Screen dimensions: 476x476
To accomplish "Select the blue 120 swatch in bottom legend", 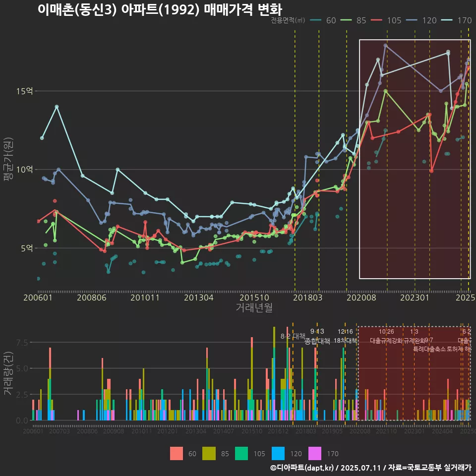I will coord(278,454).
